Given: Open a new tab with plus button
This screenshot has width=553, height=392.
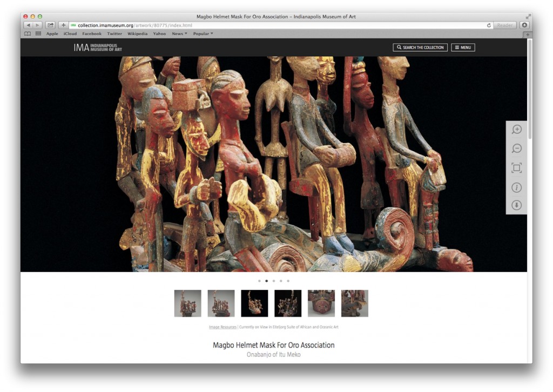Looking at the screenshot, I should pos(528,35).
